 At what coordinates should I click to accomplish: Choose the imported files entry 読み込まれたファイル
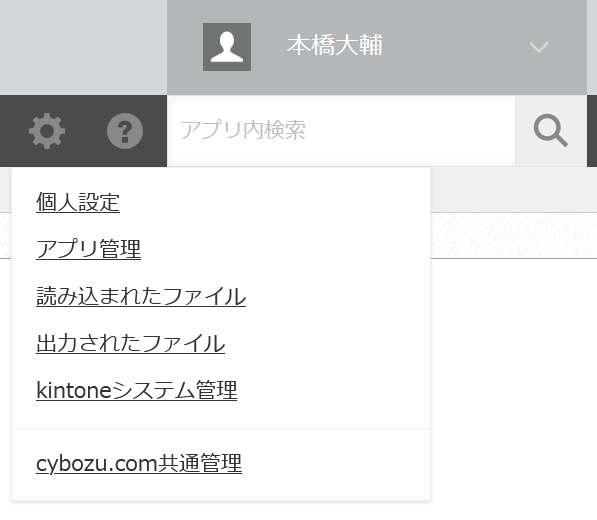pyautogui.click(x=141, y=296)
